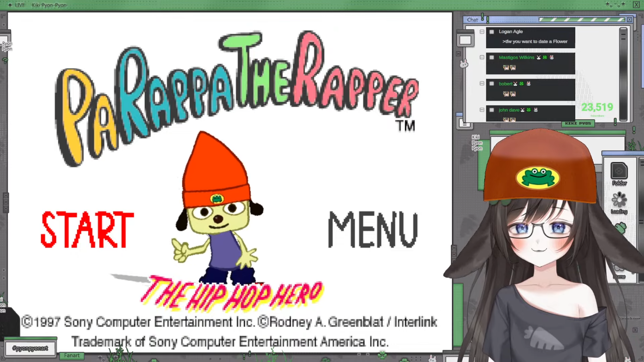Click the 1997 Sony copyright line
Image resolution: width=644 pixels, height=362 pixels.
229,322
